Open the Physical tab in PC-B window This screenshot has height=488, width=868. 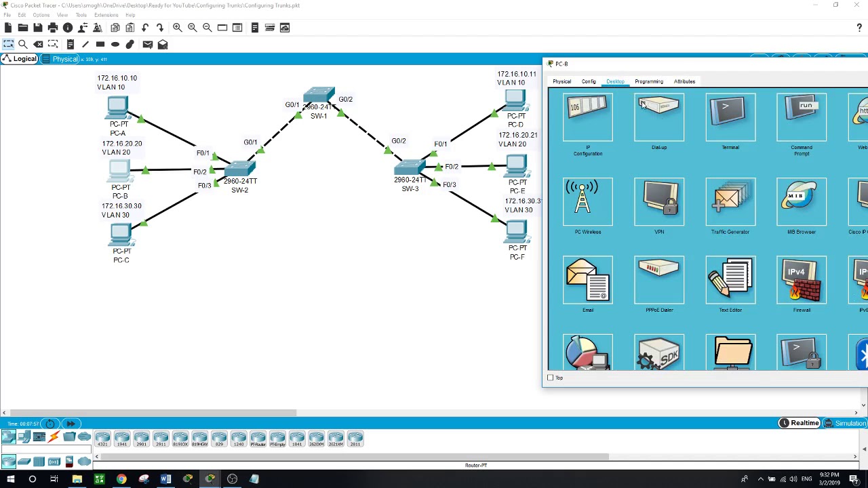coord(561,81)
